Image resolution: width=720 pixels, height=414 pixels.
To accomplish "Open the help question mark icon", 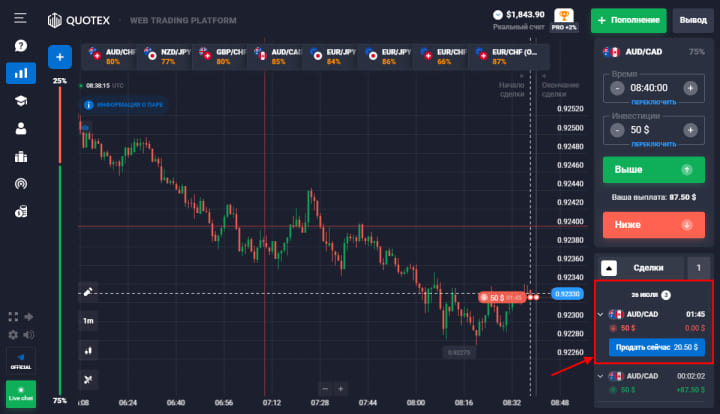I will click(20, 46).
